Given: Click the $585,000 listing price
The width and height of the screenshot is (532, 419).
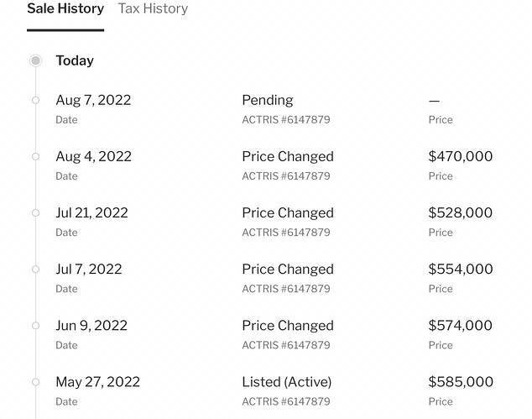Looking at the screenshot, I should 461,382.
